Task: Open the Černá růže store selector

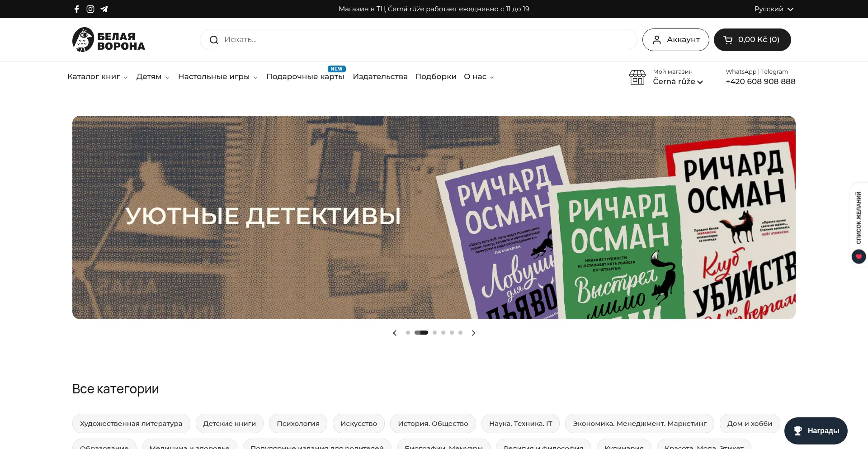Action: pos(678,82)
